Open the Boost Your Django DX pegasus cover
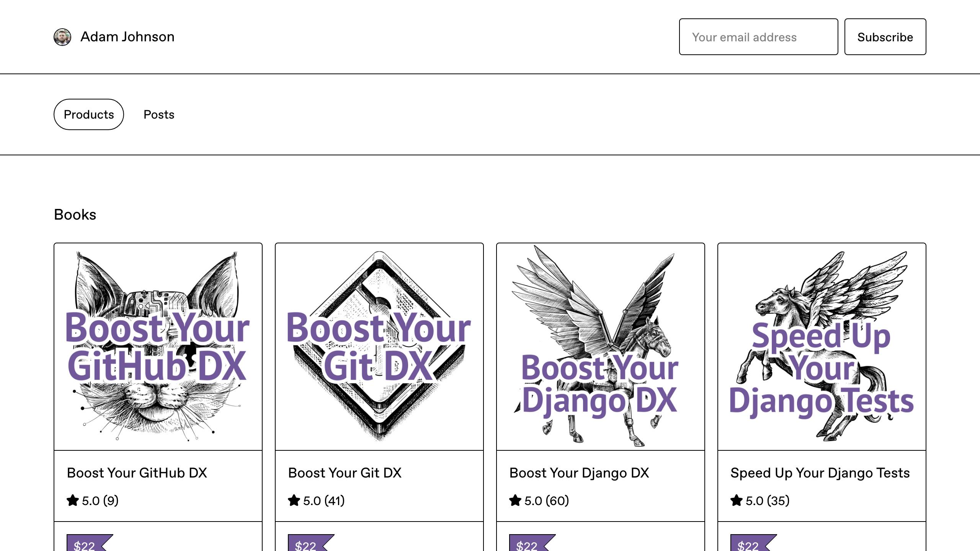This screenshot has width=980, height=551. click(601, 347)
